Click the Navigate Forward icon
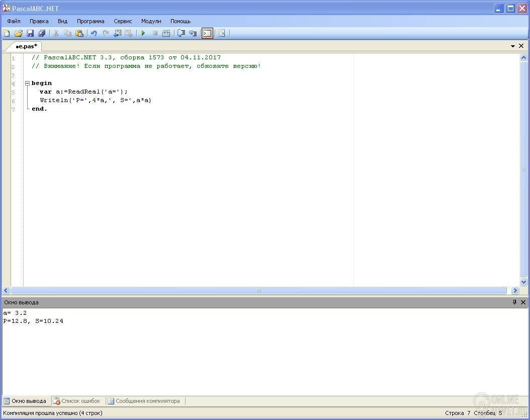 (x=129, y=33)
